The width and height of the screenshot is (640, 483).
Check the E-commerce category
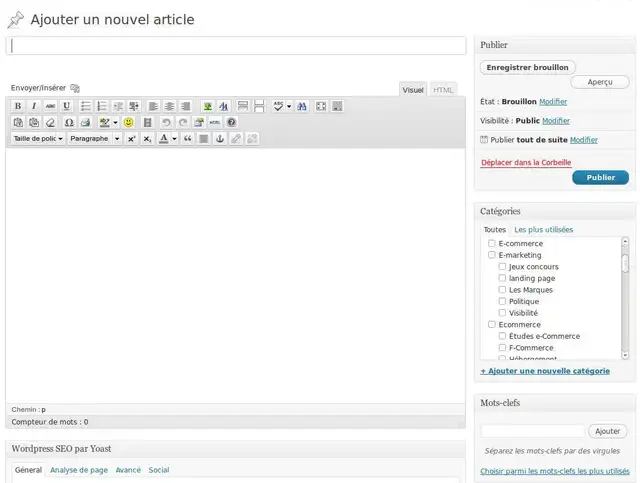pyautogui.click(x=492, y=243)
